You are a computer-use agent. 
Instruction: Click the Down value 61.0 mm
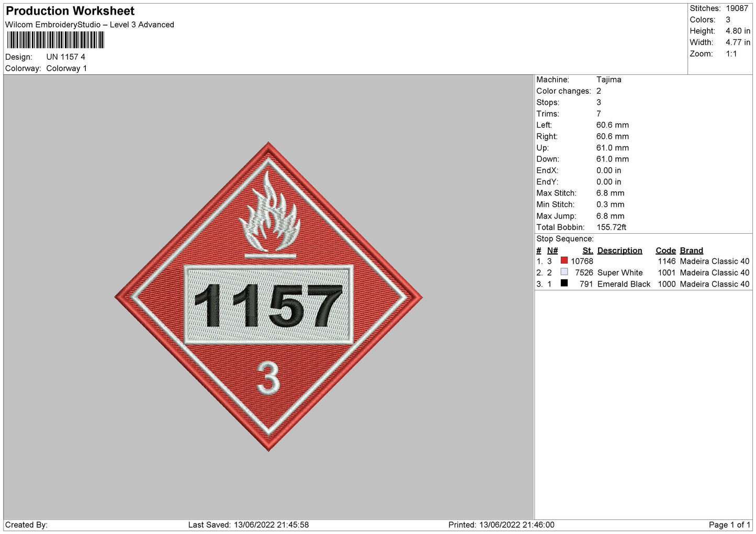(613, 159)
